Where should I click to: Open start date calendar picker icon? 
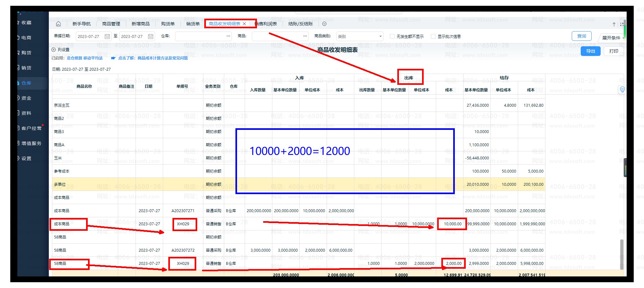(107, 36)
